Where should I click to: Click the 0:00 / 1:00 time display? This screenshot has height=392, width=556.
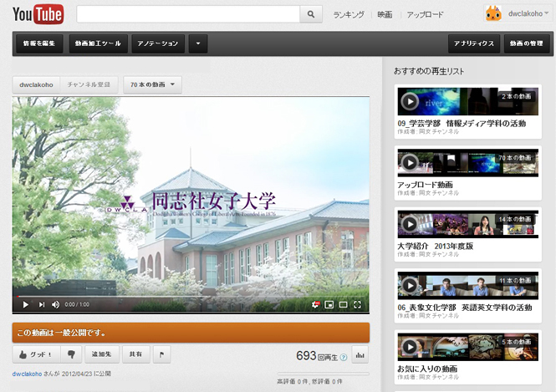pos(77,304)
